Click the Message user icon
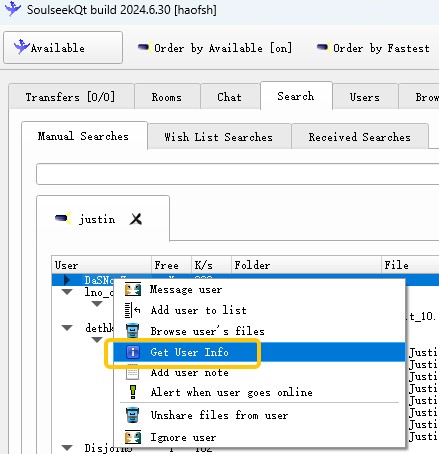439x454 pixels. [133, 289]
